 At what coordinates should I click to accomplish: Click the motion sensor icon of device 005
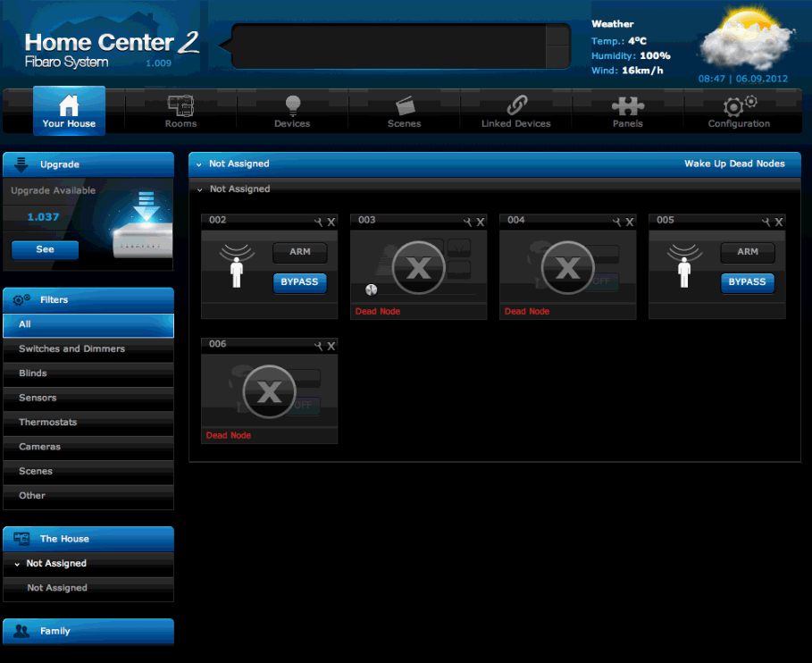[684, 265]
